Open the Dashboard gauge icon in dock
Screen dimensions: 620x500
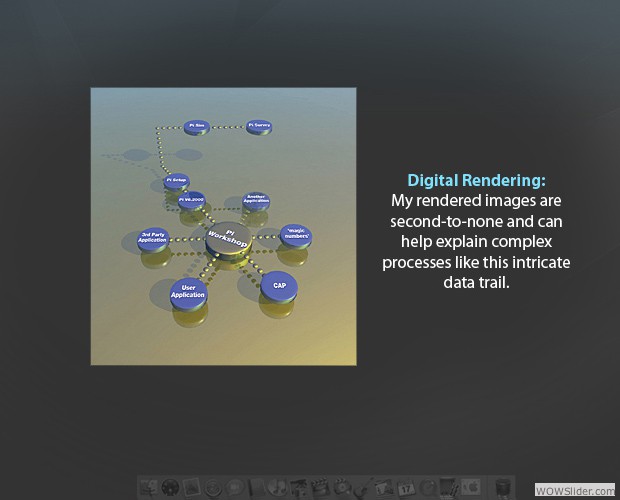pos(169,488)
